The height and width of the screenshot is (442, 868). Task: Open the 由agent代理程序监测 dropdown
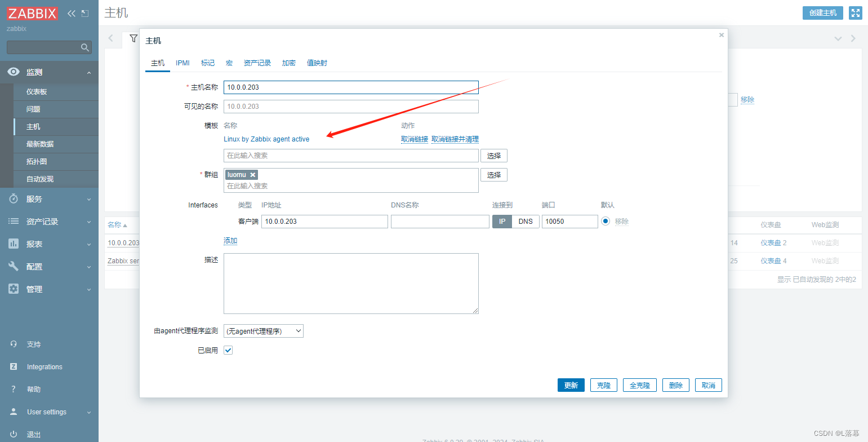tap(264, 331)
